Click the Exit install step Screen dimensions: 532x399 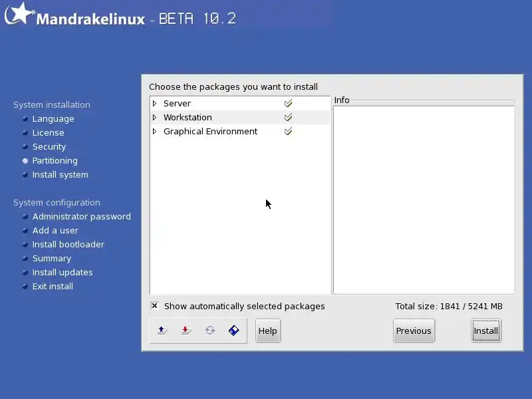tap(53, 286)
